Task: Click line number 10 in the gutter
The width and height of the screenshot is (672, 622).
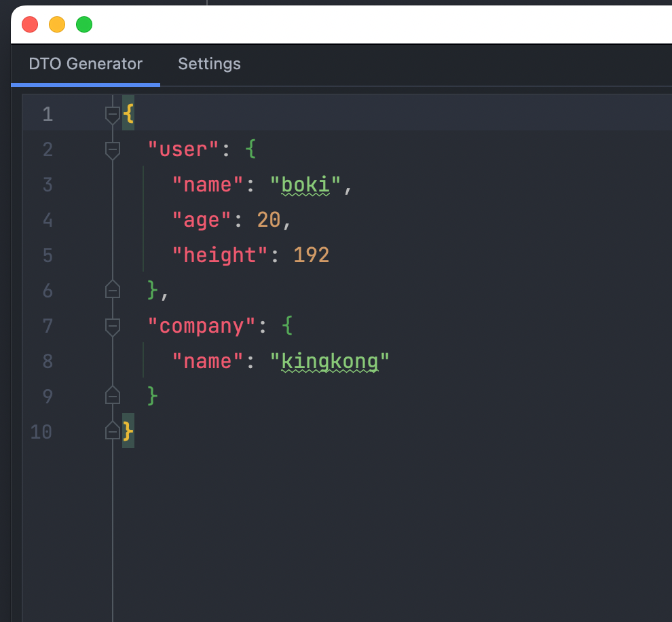Action: [x=41, y=432]
